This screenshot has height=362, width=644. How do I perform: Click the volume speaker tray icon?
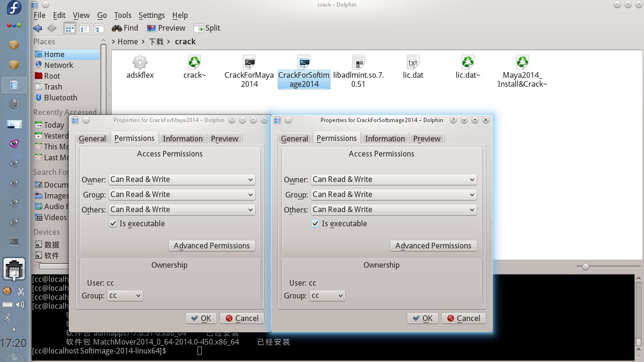[20, 304]
